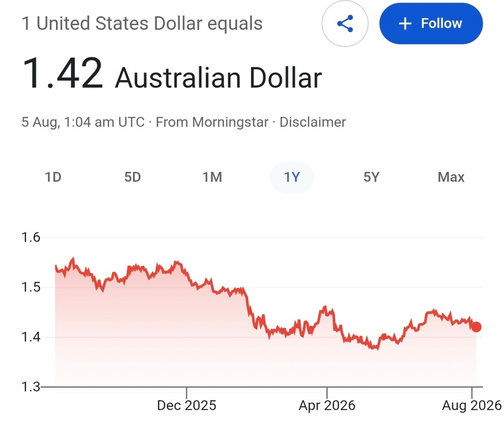Show the 1M chart range
The width and height of the screenshot is (504, 431).
point(212,177)
